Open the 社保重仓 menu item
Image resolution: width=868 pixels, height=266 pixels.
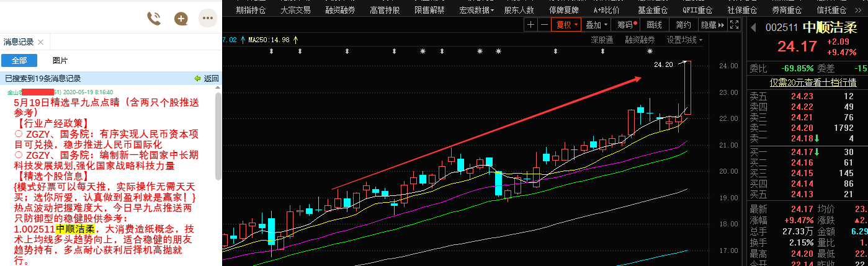742,10
